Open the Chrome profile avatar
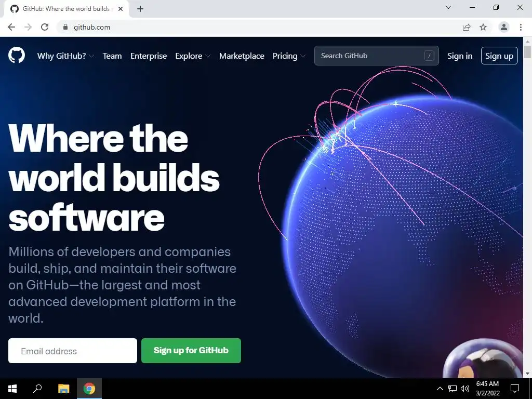The width and height of the screenshot is (532, 399). pyautogui.click(x=504, y=27)
